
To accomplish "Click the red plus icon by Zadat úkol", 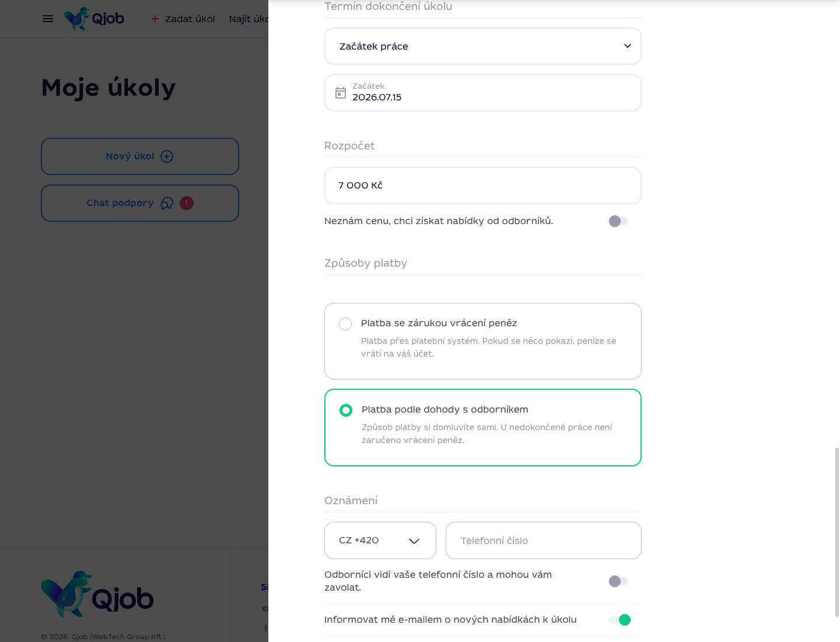I will (155, 19).
